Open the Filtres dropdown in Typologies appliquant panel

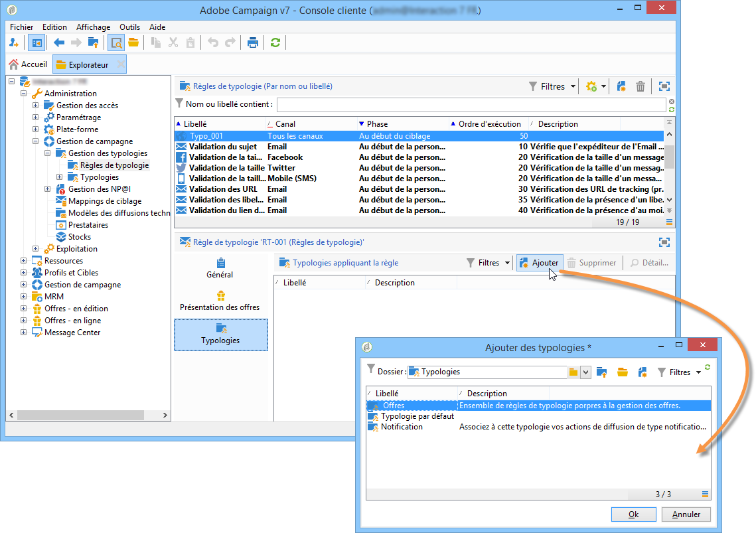click(x=489, y=263)
